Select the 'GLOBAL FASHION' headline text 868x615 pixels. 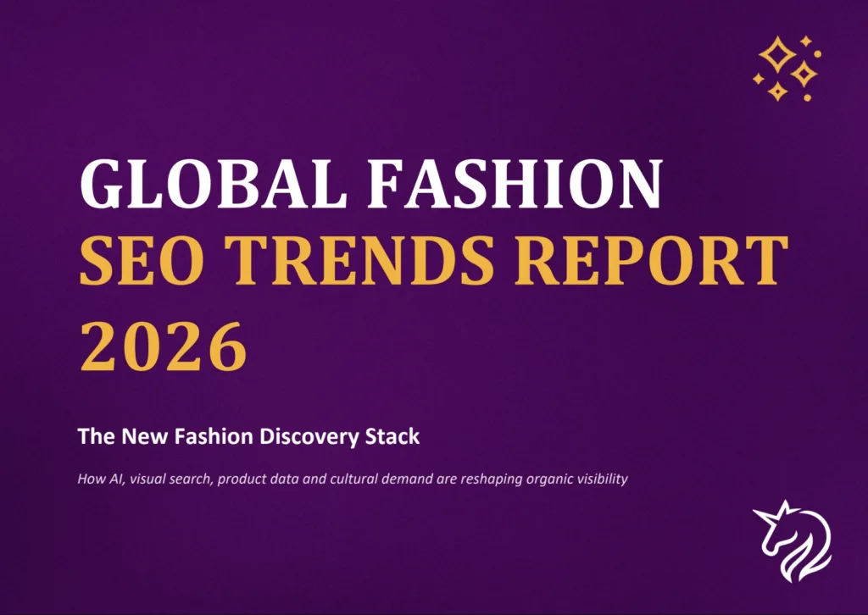371,184
